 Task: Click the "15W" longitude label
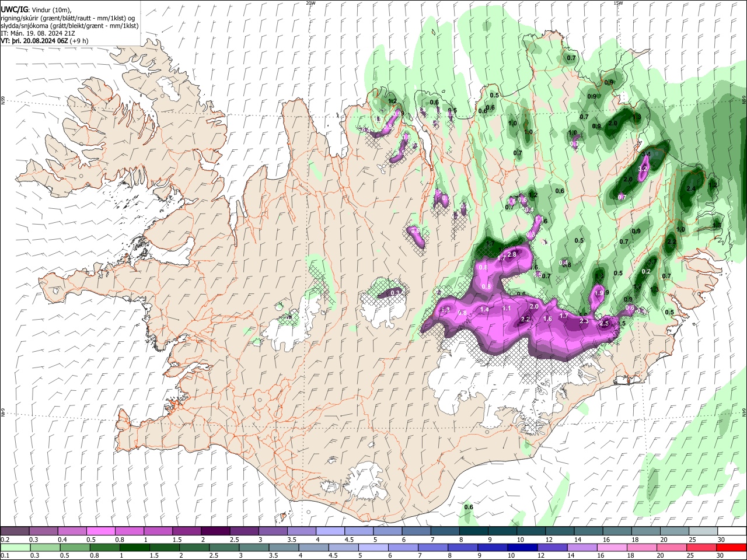pos(617,3)
